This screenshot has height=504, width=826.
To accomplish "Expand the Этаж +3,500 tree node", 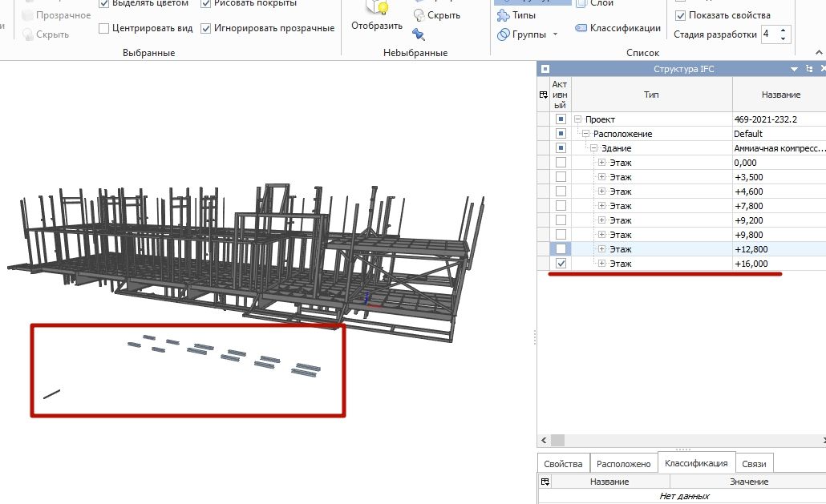I will coord(602,177).
